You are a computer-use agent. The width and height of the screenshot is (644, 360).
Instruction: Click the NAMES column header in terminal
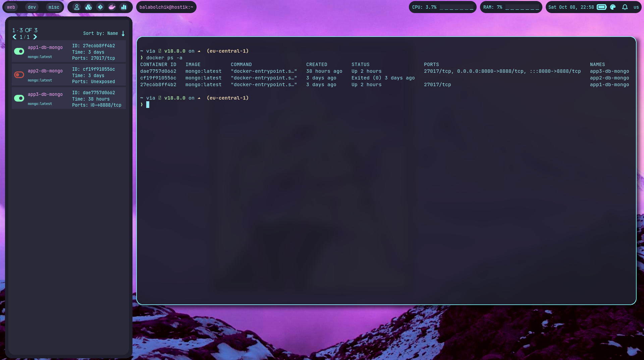(597, 64)
